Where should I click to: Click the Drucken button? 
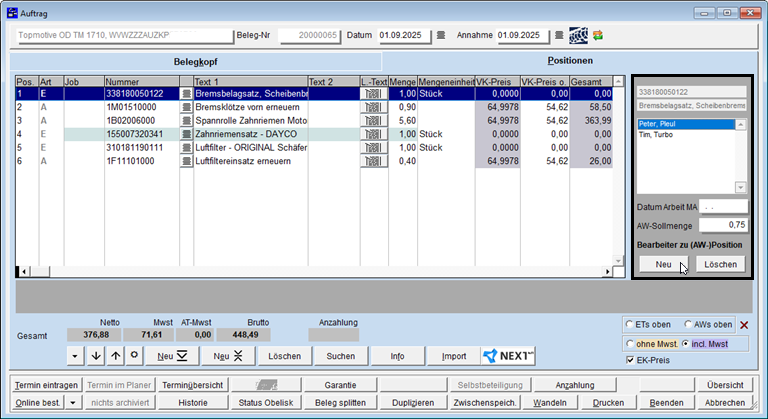click(608, 403)
